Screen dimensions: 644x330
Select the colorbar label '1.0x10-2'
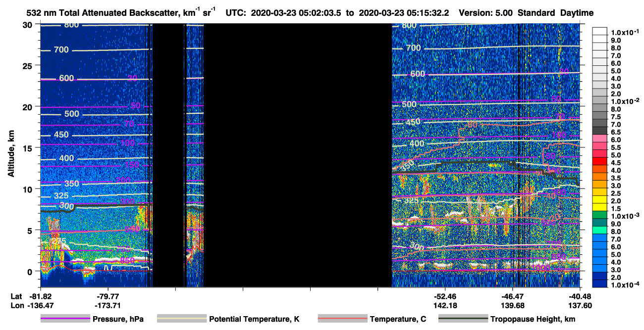click(625, 101)
